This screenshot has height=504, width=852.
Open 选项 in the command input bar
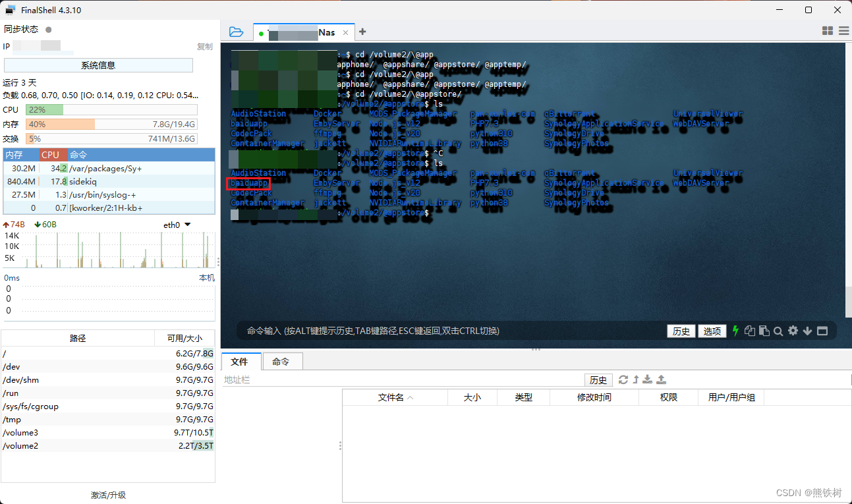(x=712, y=331)
